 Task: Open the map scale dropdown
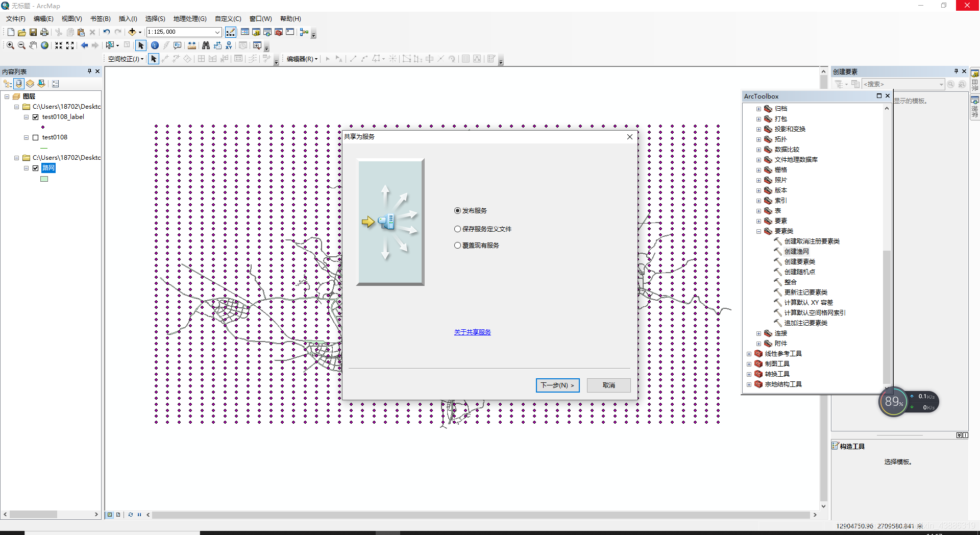tap(217, 32)
